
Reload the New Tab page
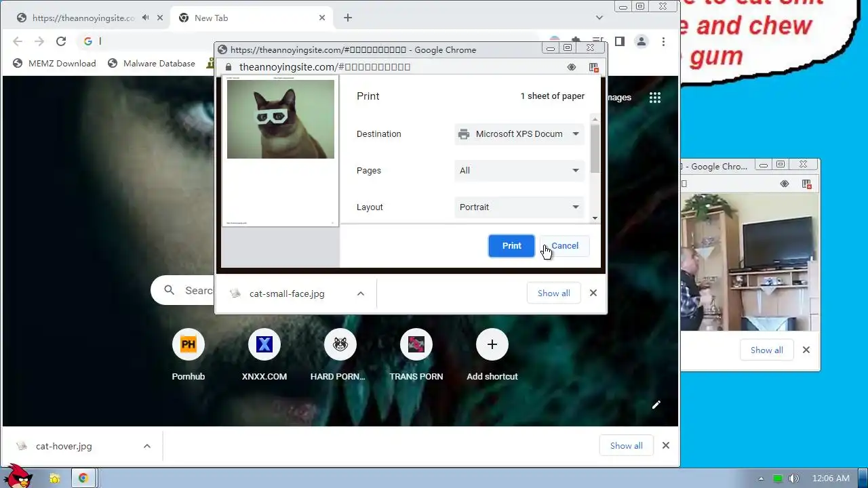(x=61, y=41)
